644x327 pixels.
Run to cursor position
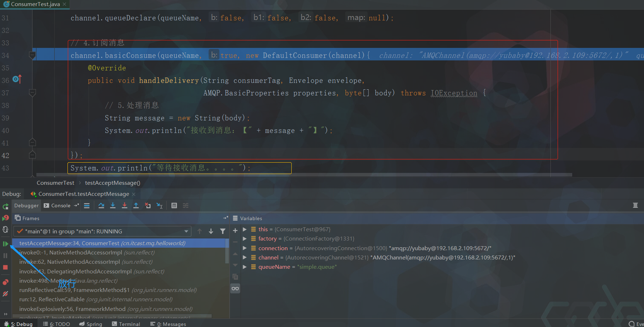[x=160, y=205]
